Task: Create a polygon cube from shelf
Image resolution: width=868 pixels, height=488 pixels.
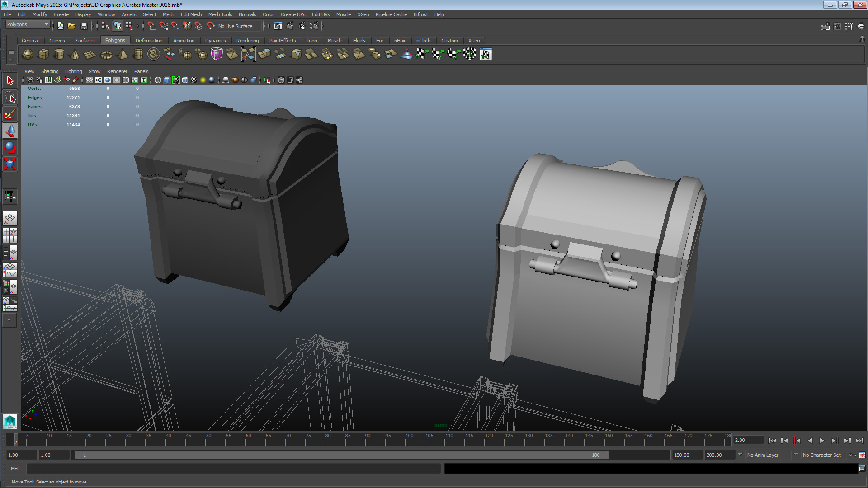Action: click(x=43, y=54)
